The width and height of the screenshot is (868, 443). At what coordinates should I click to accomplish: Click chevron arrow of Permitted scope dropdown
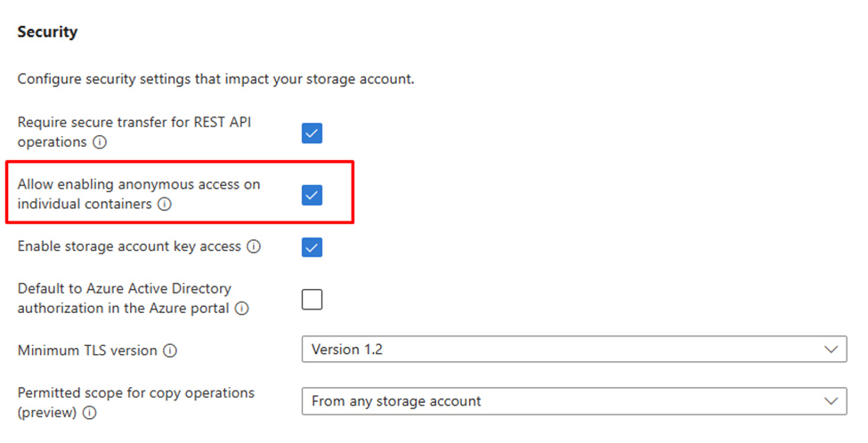point(831,401)
